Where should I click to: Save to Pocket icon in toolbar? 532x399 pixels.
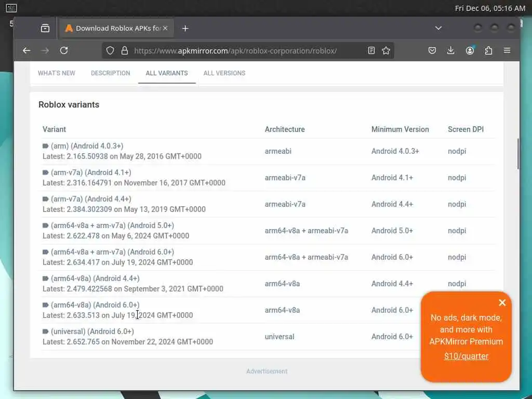tap(432, 50)
